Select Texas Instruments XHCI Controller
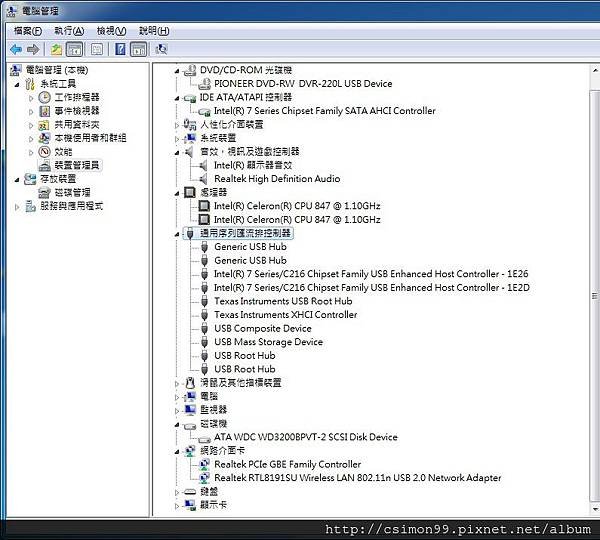Screen dimensions: 600x540 285,315
